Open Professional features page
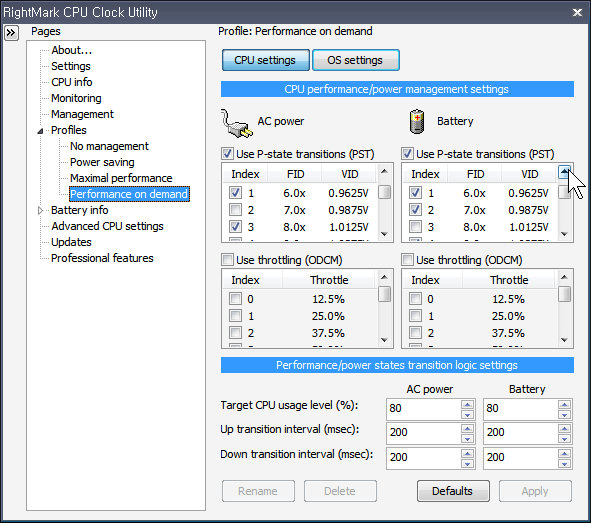591x523 pixels. coord(102,258)
